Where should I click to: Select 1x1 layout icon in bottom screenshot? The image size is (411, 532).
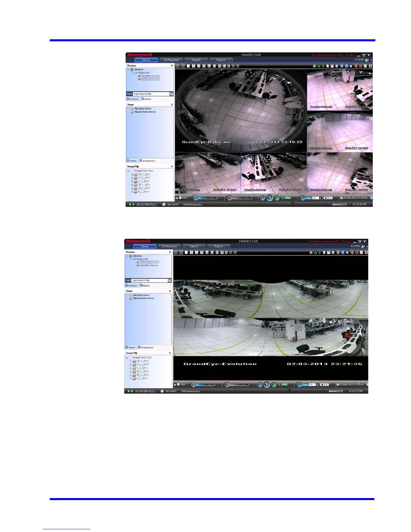point(186,252)
